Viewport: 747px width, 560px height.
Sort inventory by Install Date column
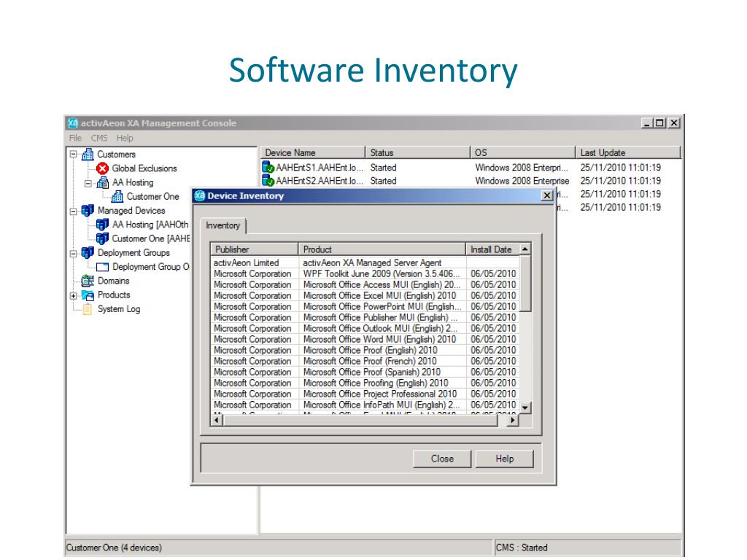[x=492, y=249]
